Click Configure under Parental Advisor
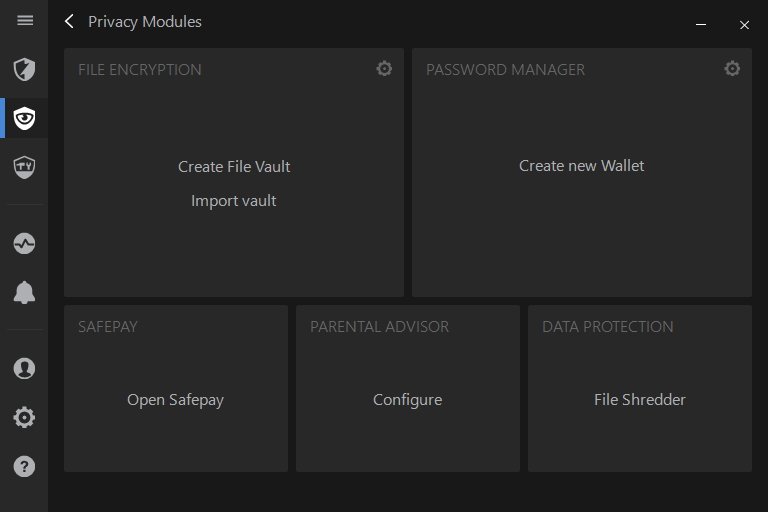This screenshot has width=768, height=512. point(407,400)
